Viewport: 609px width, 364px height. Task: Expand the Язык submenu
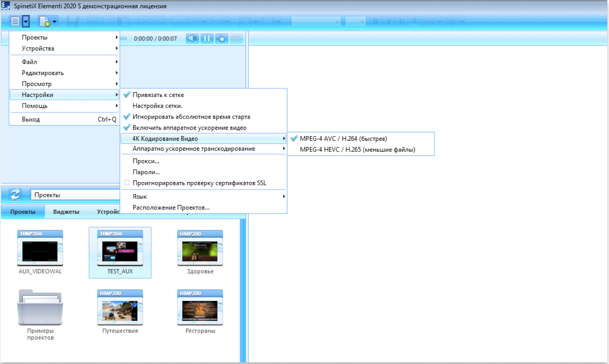(x=203, y=197)
